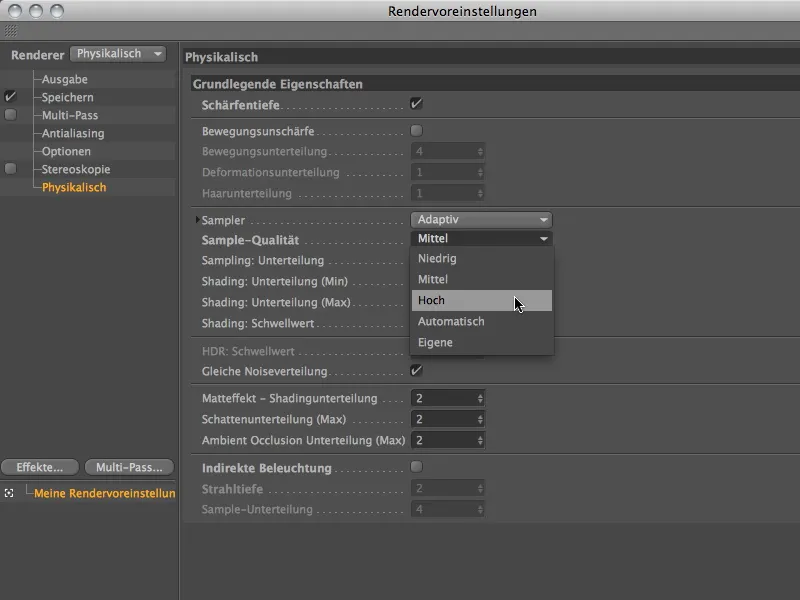
Task: Click the Schattenunterteilung (Max) value field
Action: click(x=443, y=419)
